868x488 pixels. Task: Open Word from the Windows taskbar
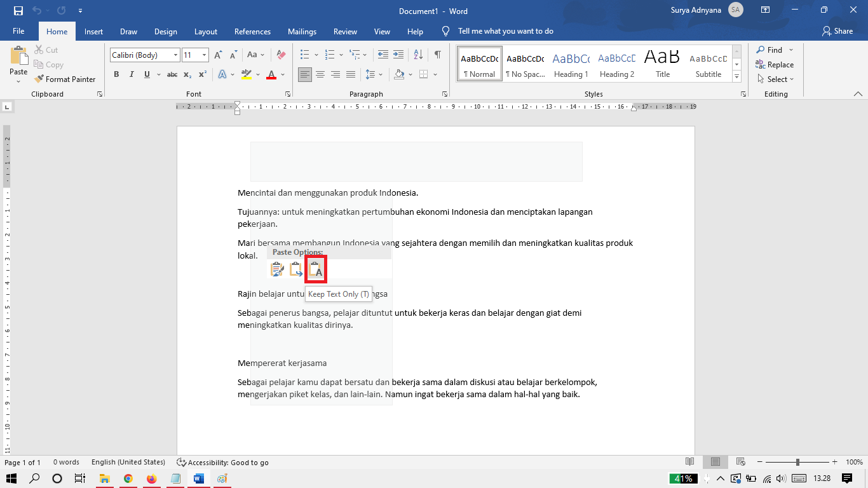point(198,478)
